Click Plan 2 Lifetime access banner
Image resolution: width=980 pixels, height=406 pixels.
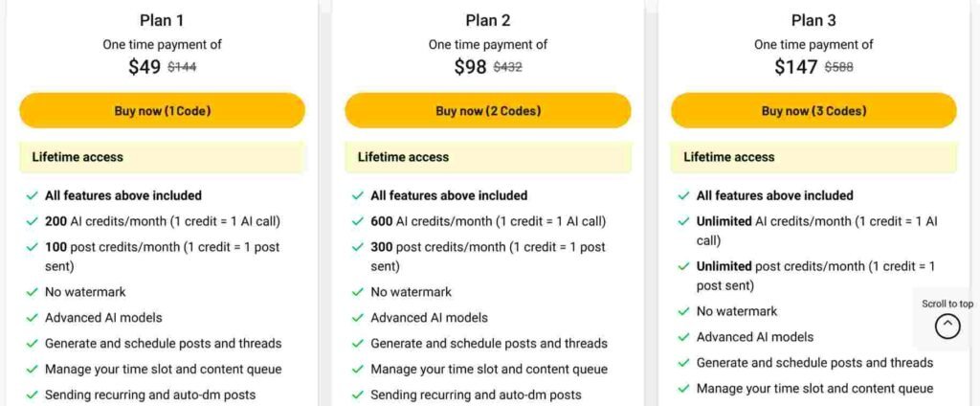[x=488, y=157]
